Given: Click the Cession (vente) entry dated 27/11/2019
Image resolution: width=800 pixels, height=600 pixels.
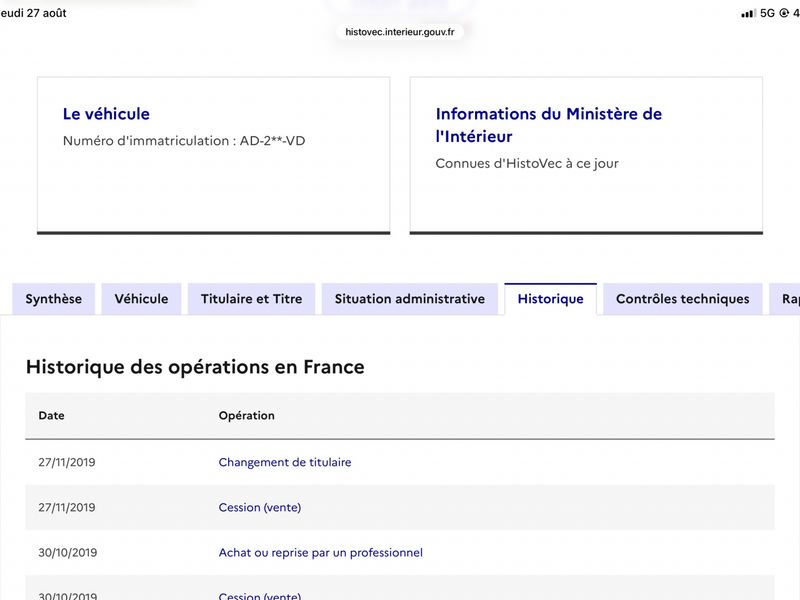Looking at the screenshot, I should pyautogui.click(x=260, y=508).
